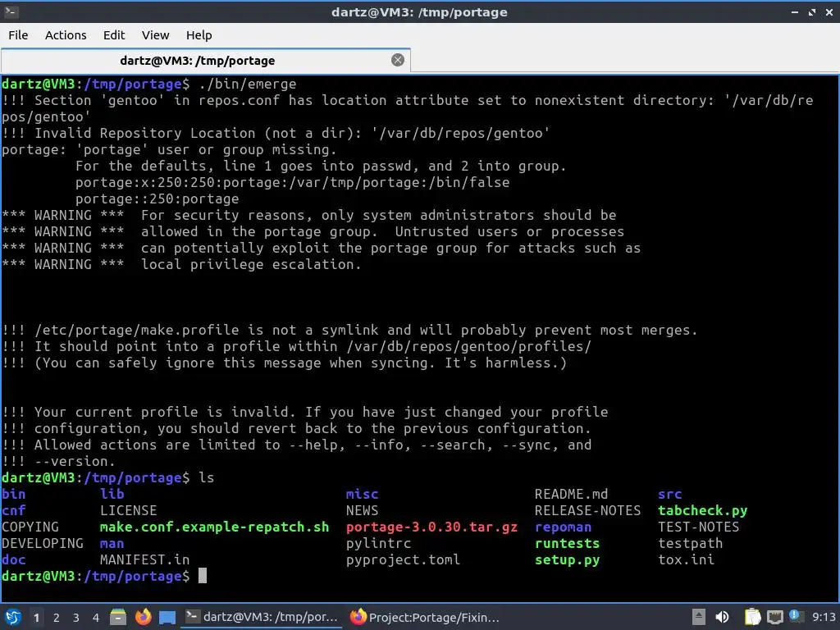The width and height of the screenshot is (840, 630).
Task: Click 'COPYING' in the ls output
Action: pyautogui.click(x=30, y=527)
